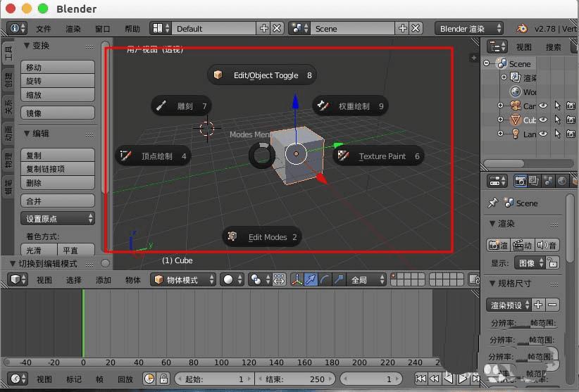Open the File menu
The height and width of the screenshot is (392, 579).
(44, 29)
